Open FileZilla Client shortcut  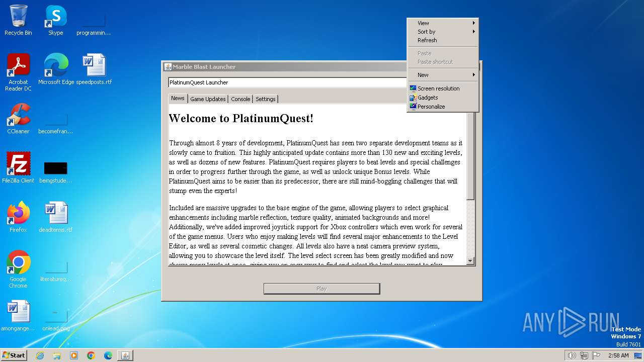pyautogui.click(x=18, y=167)
